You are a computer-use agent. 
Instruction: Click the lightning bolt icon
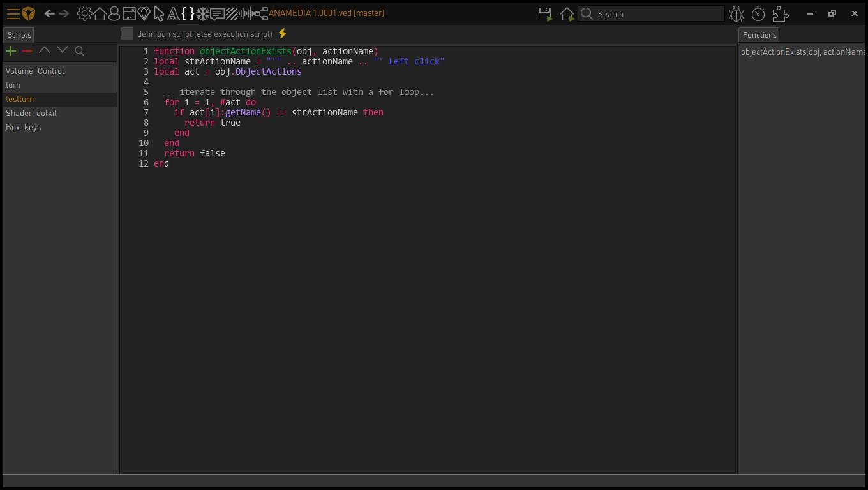click(x=283, y=33)
